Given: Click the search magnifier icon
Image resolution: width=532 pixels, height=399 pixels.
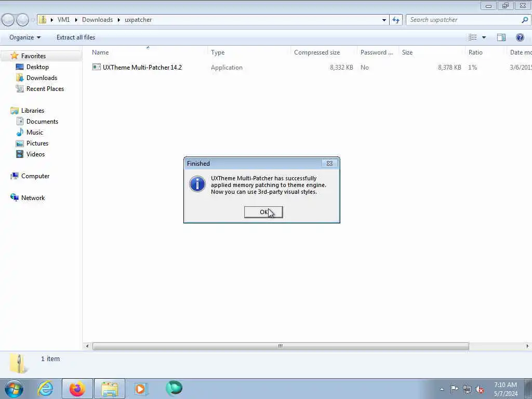Looking at the screenshot, I should click(525, 20).
